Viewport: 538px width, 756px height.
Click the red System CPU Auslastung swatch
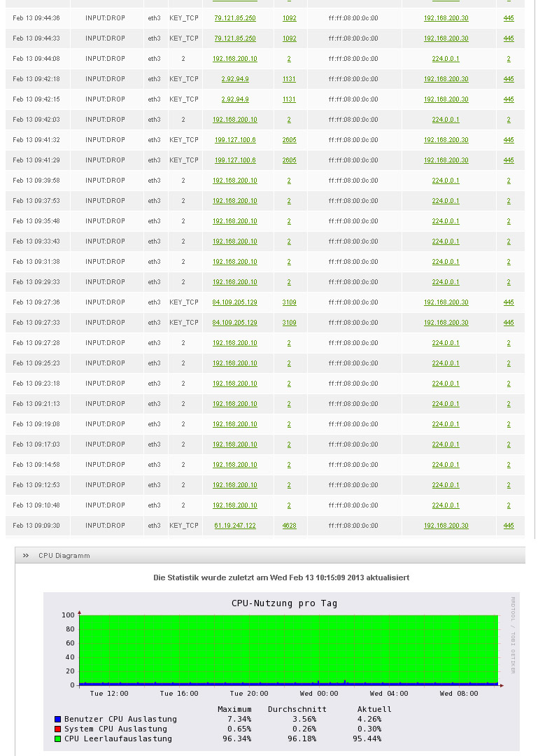coord(57,729)
